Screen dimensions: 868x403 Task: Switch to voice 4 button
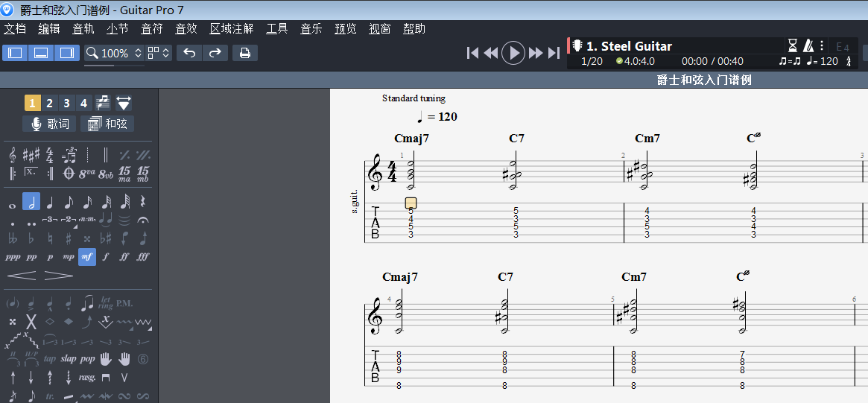click(x=83, y=103)
